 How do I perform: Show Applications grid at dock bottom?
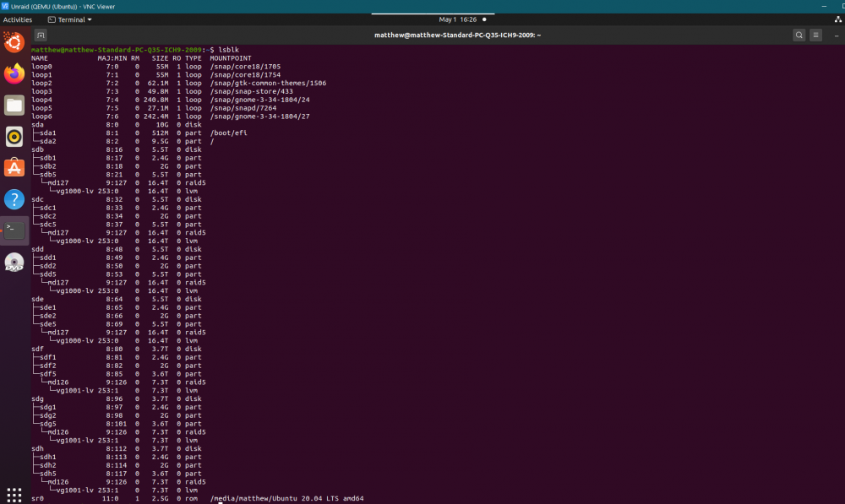[x=14, y=495]
